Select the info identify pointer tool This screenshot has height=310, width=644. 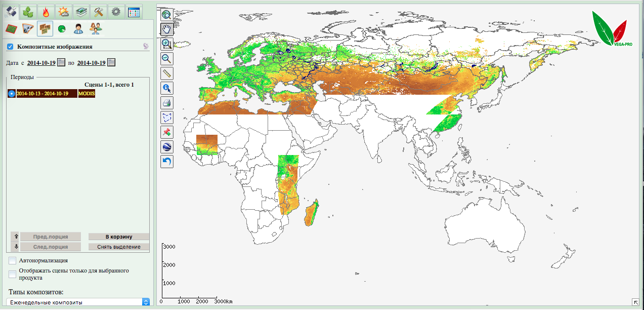pos(167,88)
